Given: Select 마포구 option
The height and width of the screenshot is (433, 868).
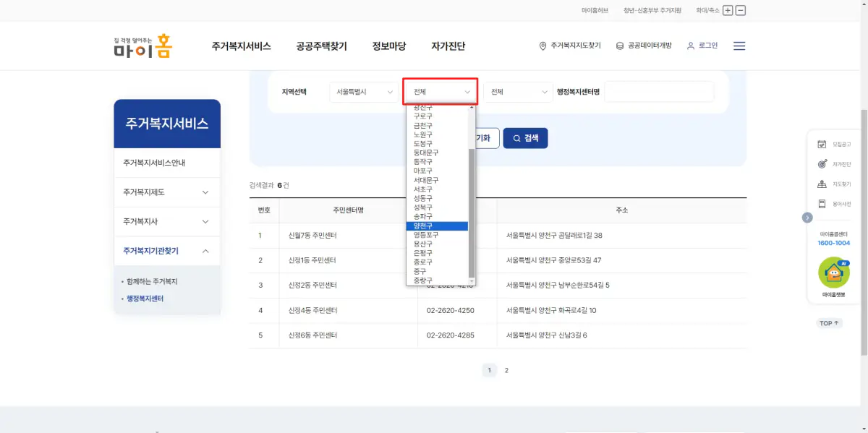Looking at the screenshot, I should (x=438, y=171).
